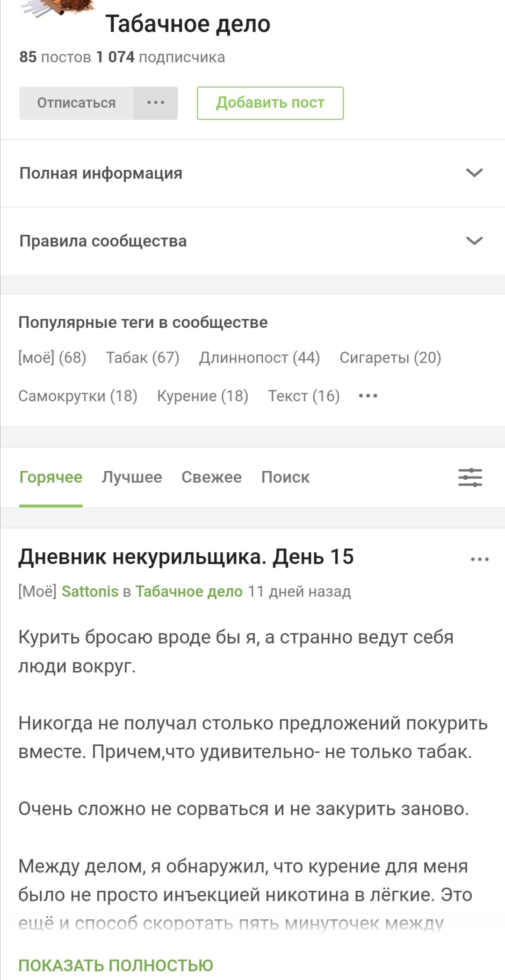This screenshot has height=980, width=505.
Task: Open feed filter settings sliders icon
Action: (x=470, y=477)
